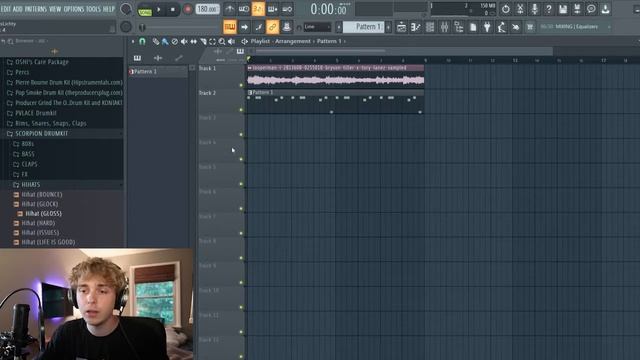Viewport: 640px width, 360px height.
Task: Open the OPTIONS menu
Action: point(73,9)
